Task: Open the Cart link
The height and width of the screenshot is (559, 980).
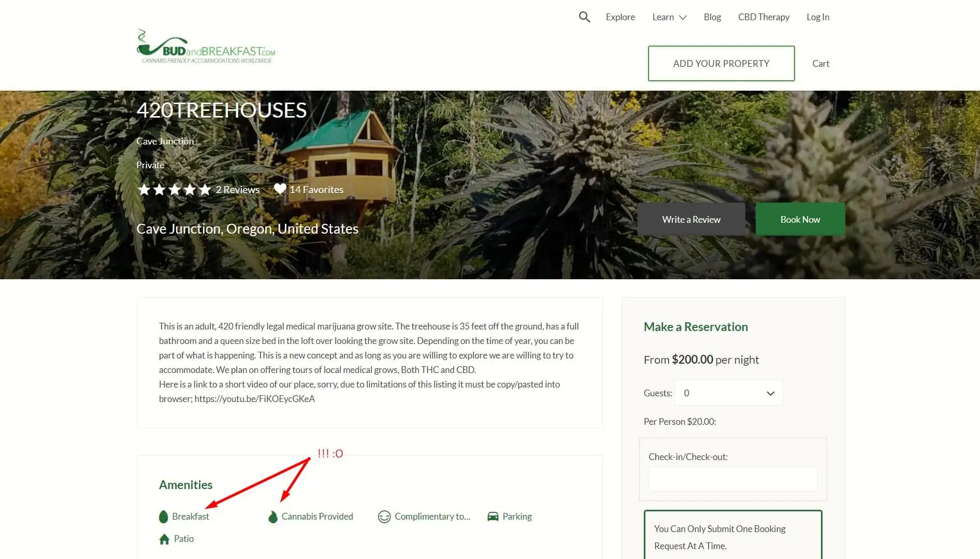Action: click(x=820, y=63)
